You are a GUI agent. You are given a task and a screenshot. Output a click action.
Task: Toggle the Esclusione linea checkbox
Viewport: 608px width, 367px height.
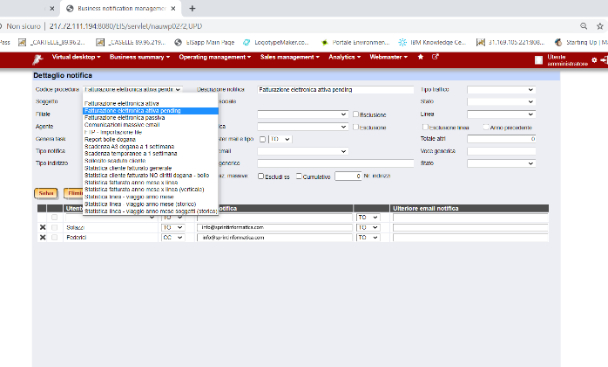[x=425, y=127]
